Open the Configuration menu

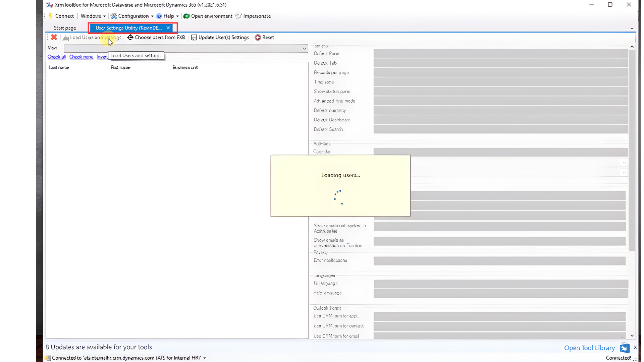coord(132,16)
